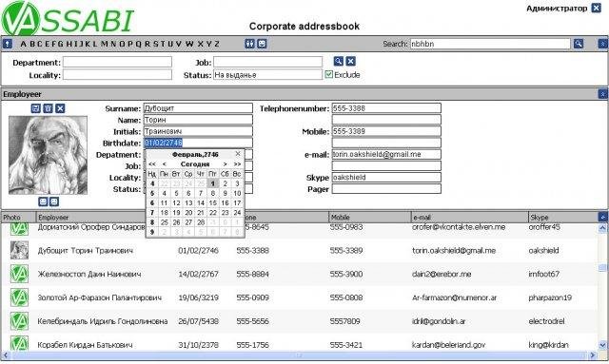Click the Skype field with oakshield
This screenshot has height=364, width=609.
[386, 178]
